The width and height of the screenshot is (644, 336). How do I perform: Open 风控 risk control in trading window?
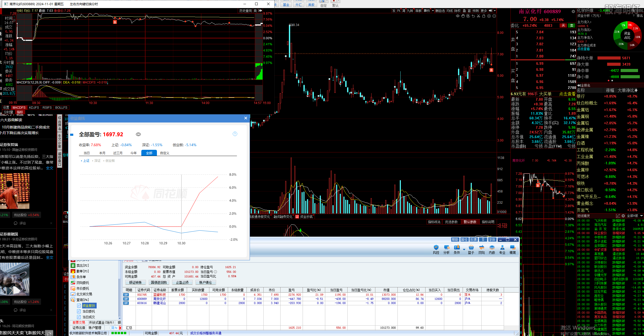pyautogui.click(x=436, y=249)
